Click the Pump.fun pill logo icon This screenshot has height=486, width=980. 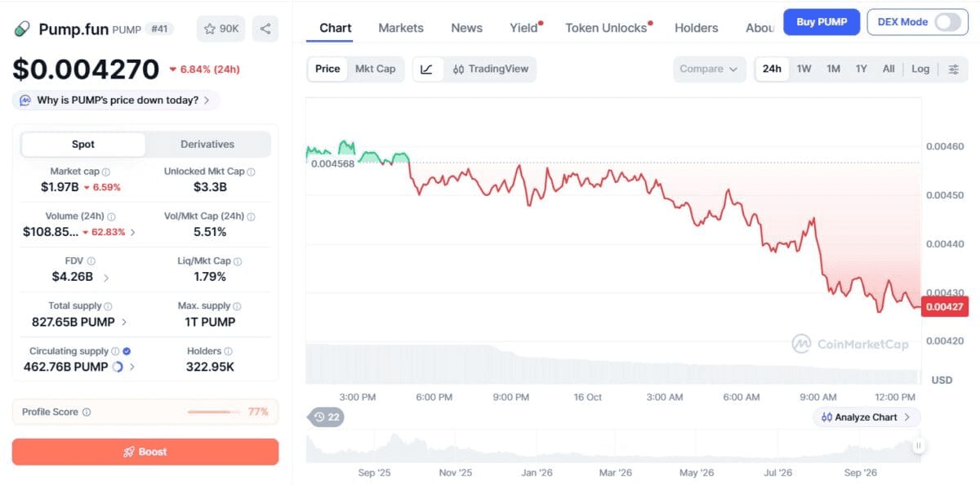pyautogui.click(x=23, y=29)
